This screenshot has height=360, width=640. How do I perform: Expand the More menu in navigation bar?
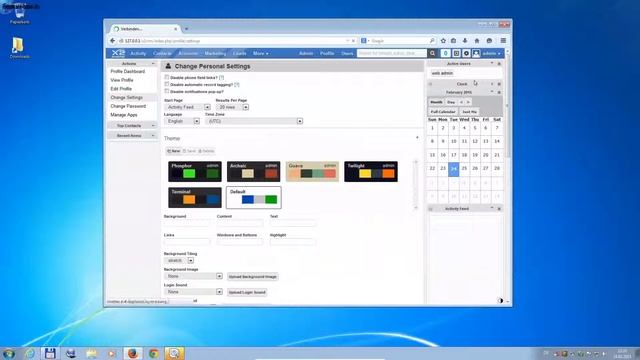(x=260, y=53)
